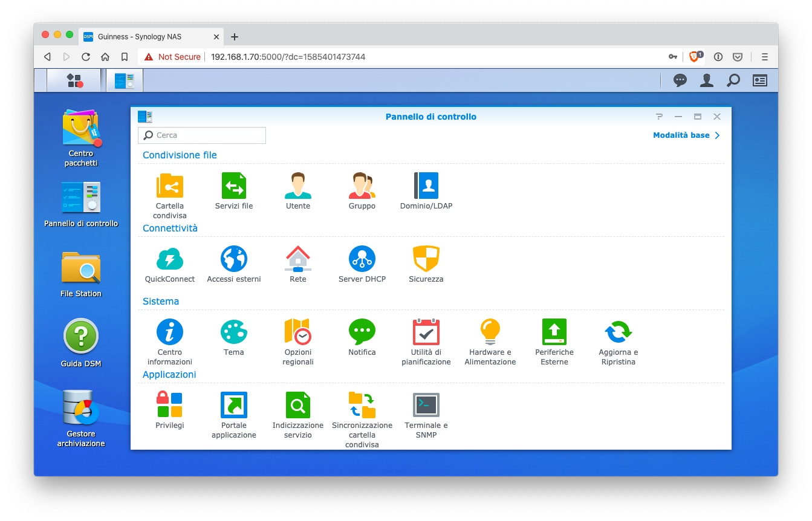Click the Applicazioni section heading
Viewport: 812px width, 521px height.
pyautogui.click(x=169, y=375)
